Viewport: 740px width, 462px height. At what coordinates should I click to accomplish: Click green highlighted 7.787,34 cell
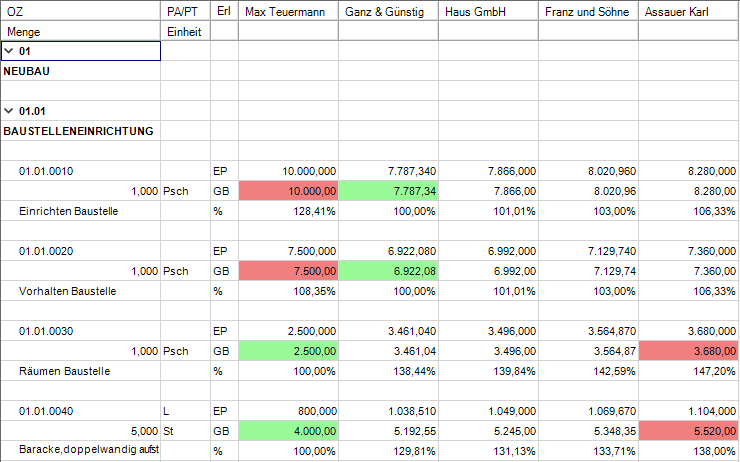pyautogui.click(x=388, y=191)
